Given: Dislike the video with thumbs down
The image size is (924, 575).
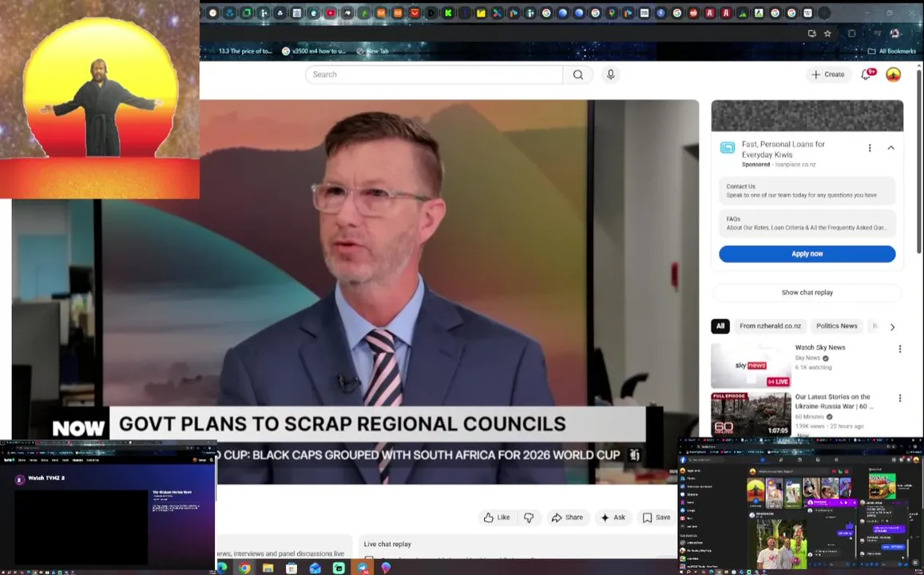Looking at the screenshot, I should pos(529,517).
